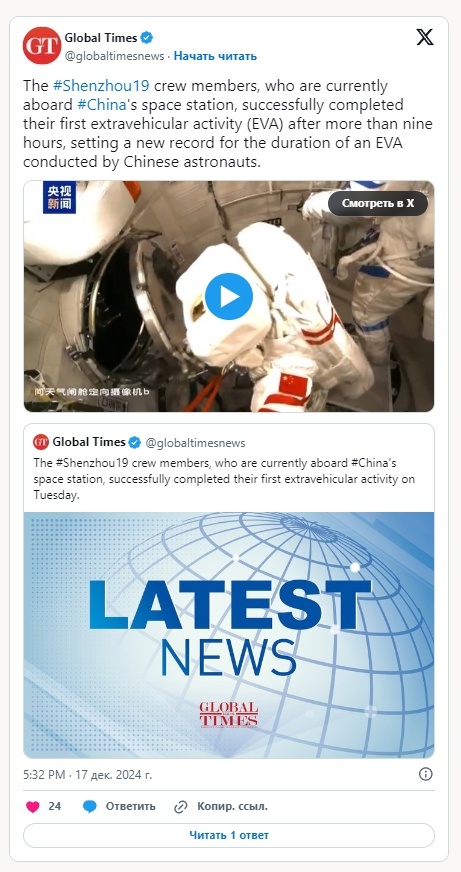
Task: Open the @globaltimesnews handle
Action: point(115,56)
